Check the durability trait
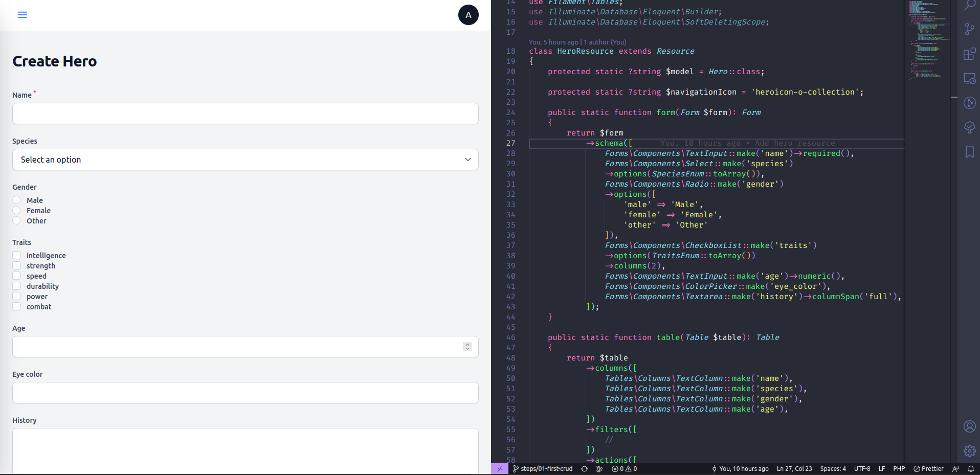Image resolution: width=980 pixels, height=475 pixels. (16, 286)
